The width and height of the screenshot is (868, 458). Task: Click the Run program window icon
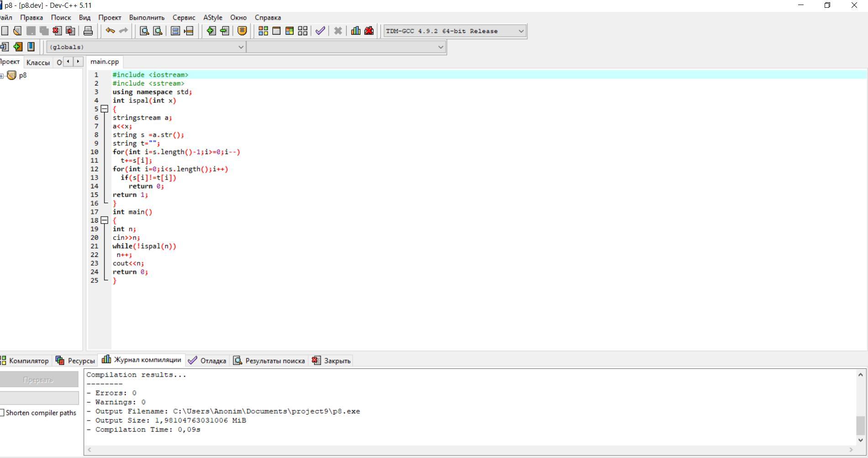coord(276,31)
